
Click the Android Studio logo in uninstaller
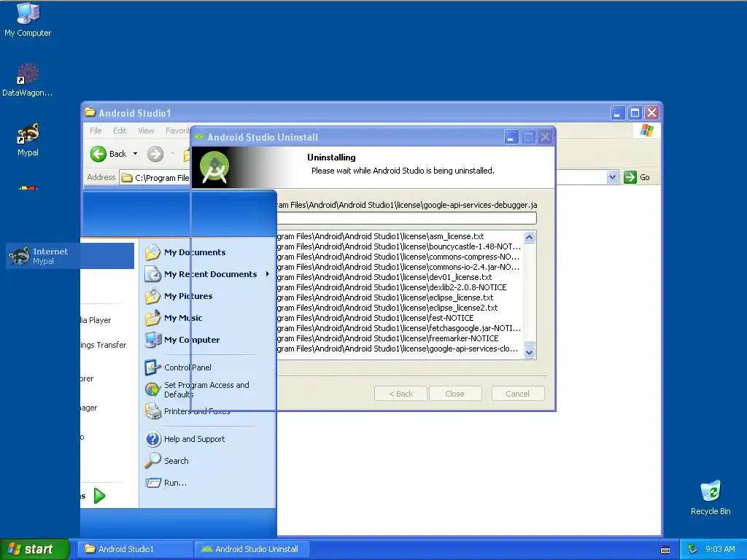click(x=214, y=167)
